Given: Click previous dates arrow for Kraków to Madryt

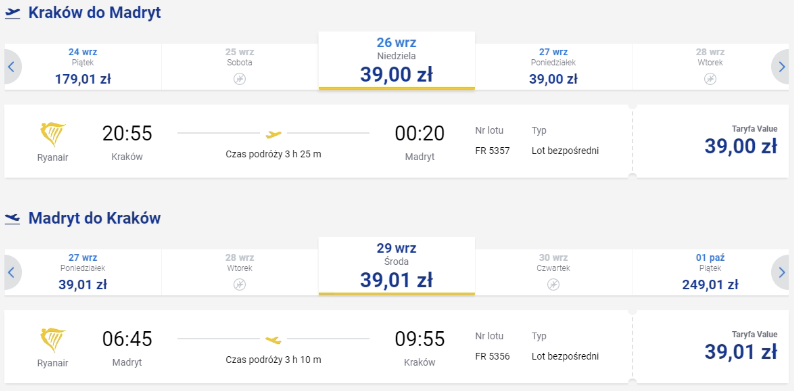Looking at the screenshot, I should click(12, 67).
